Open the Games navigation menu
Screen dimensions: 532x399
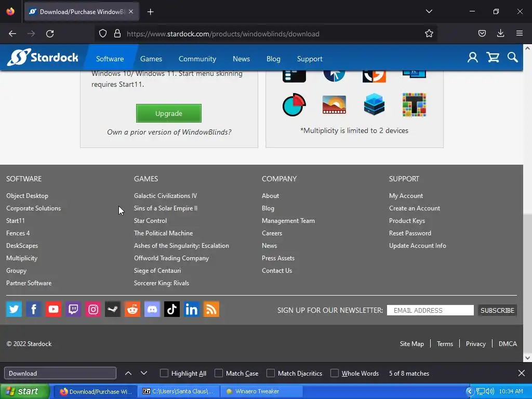click(151, 59)
